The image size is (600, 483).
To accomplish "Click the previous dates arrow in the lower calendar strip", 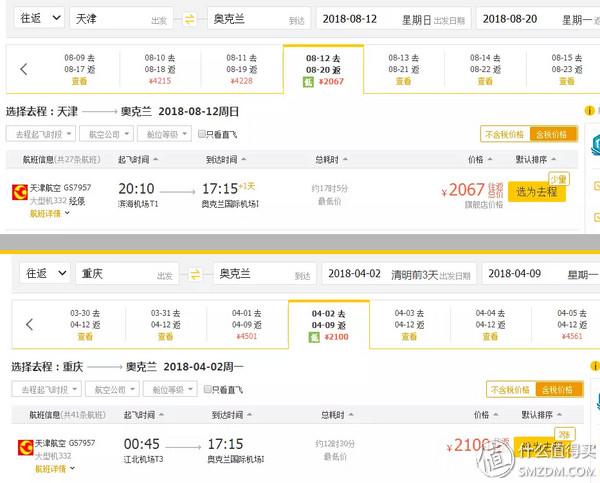I will 29,325.
